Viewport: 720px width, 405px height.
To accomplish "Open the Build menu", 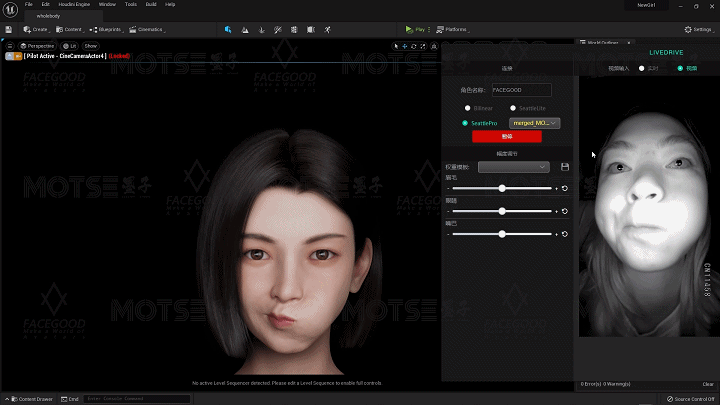I will pos(150,5).
